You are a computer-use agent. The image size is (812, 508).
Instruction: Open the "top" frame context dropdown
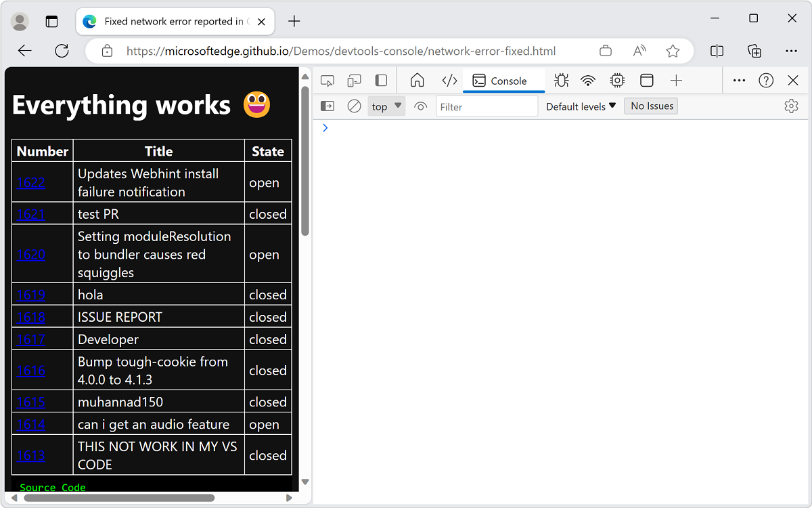pyautogui.click(x=386, y=106)
